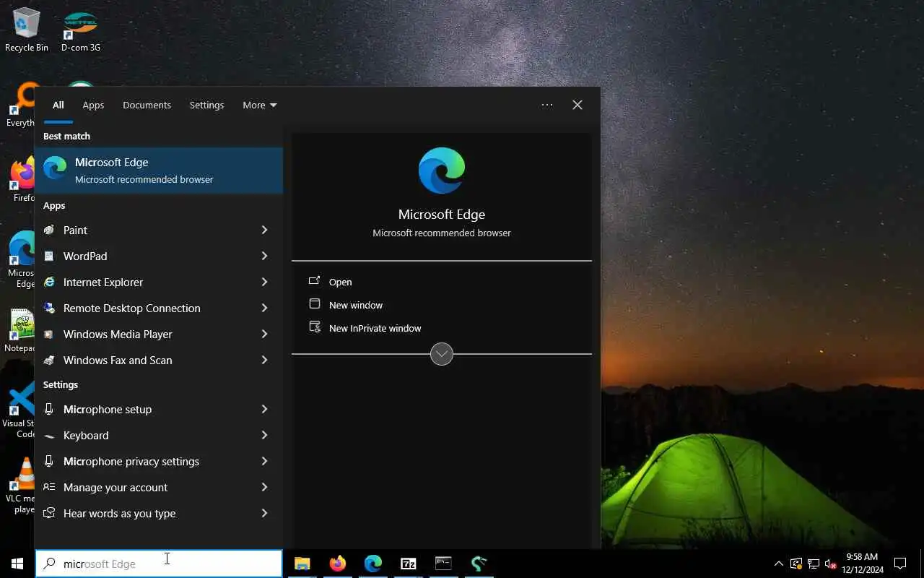The width and height of the screenshot is (924, 578).
Task: Open the More filter dropdown
Action: pyautogui.click(x=260, y=105)
